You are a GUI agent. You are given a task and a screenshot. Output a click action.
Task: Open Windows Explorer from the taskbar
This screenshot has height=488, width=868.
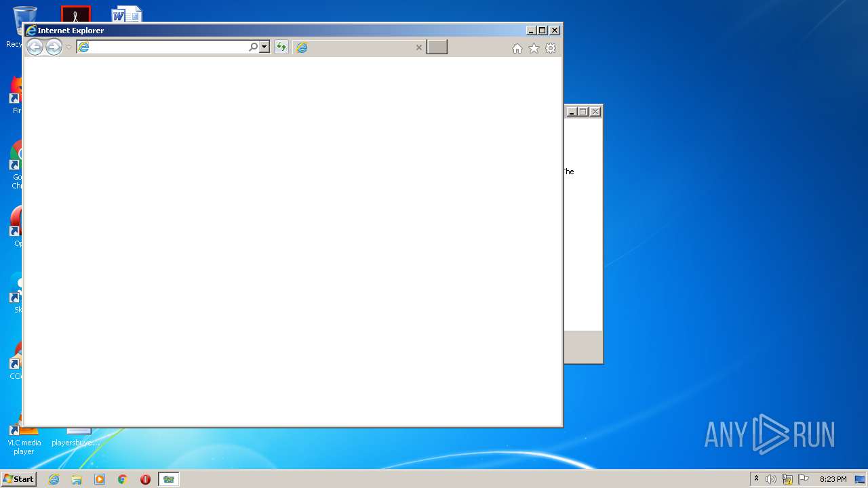(77, 479)
